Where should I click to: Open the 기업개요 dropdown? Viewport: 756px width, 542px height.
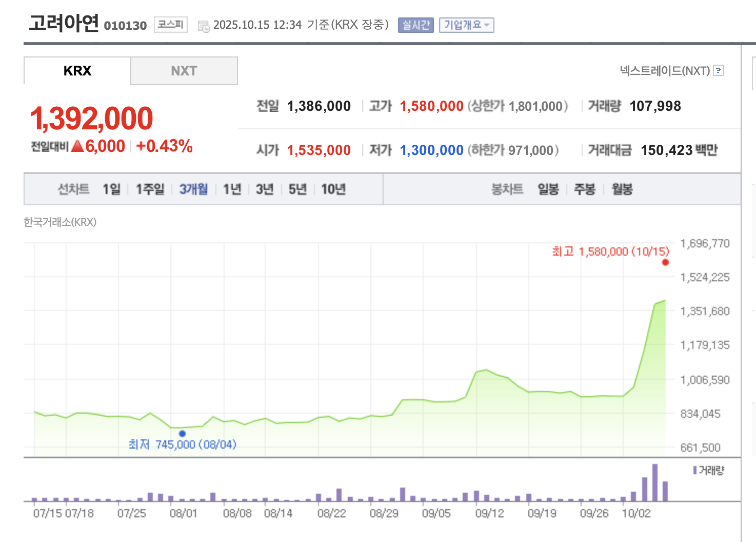pyautogui.click(x=466, y=25)
